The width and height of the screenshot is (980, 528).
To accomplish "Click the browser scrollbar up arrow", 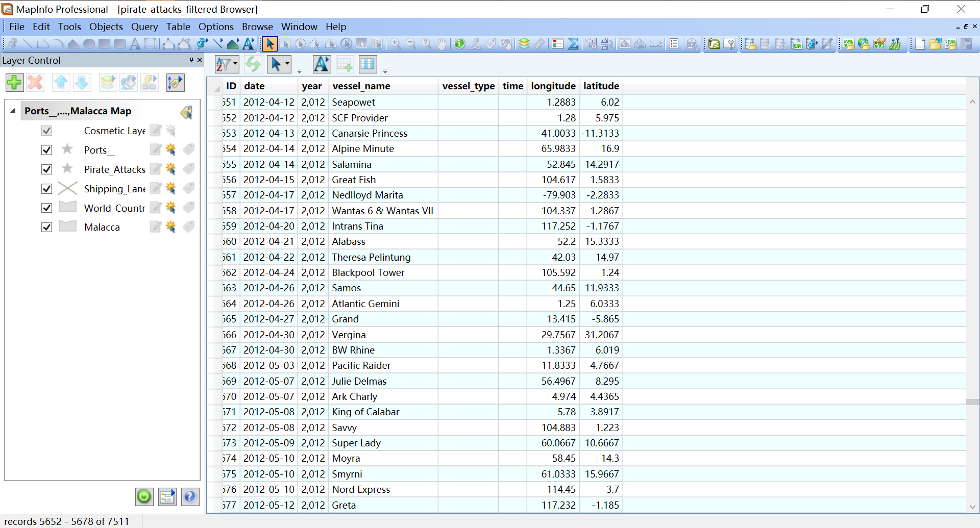I will click(973, 102).
